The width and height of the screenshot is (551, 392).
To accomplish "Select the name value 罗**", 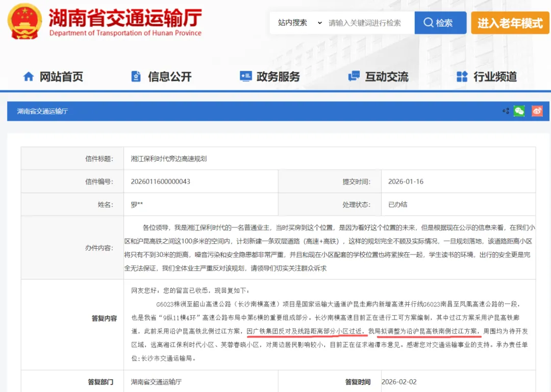I will click(x=137, y=204).
